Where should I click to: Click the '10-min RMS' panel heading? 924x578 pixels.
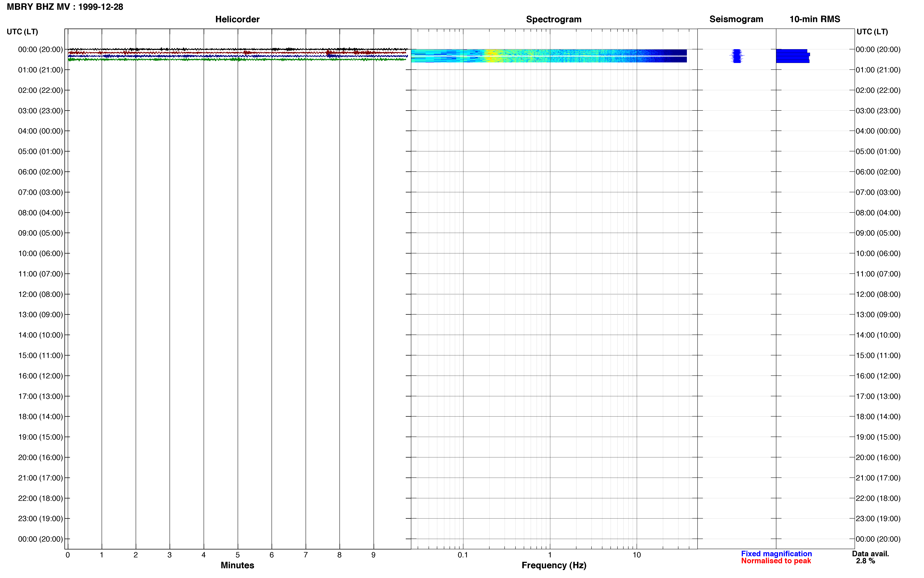(815, 19)
